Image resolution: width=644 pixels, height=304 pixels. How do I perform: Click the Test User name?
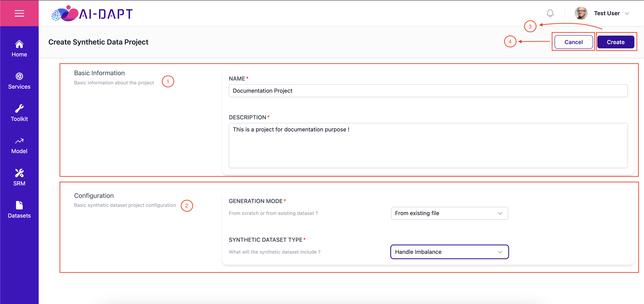coord(607,13)
